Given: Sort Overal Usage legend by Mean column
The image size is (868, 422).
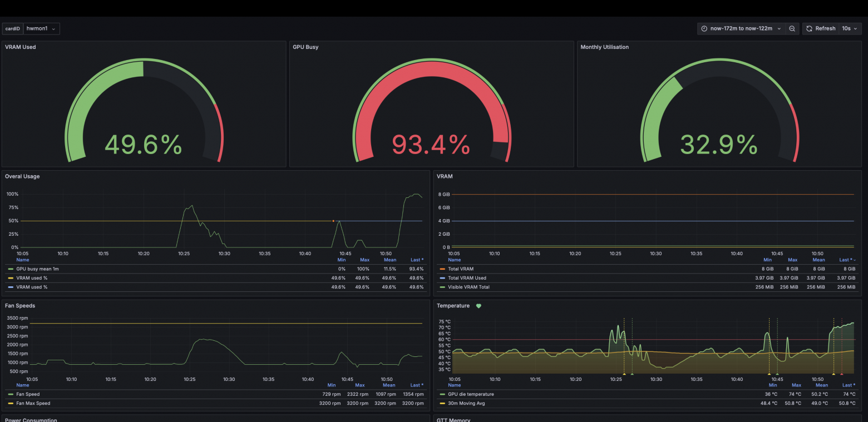Looking at the screenshot, I should point(389,260).
